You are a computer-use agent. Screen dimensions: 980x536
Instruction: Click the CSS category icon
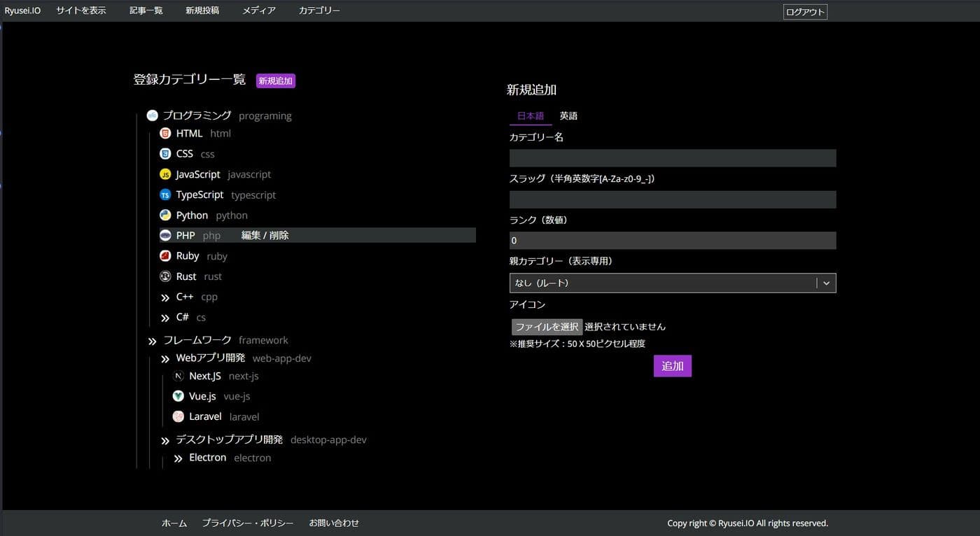(164, 153)
